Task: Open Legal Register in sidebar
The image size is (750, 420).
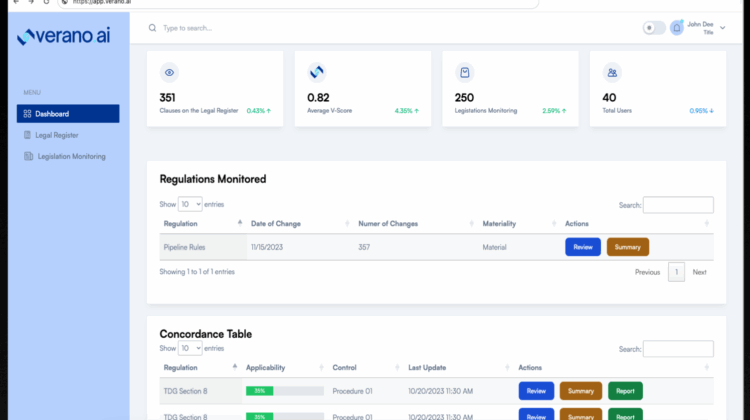Action: [x=57, y=135]
